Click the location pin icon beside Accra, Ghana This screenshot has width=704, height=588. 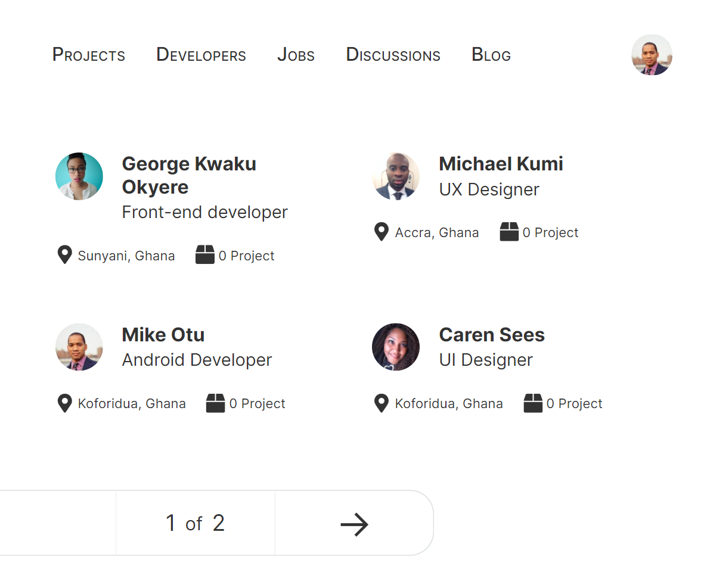(382, 232)
